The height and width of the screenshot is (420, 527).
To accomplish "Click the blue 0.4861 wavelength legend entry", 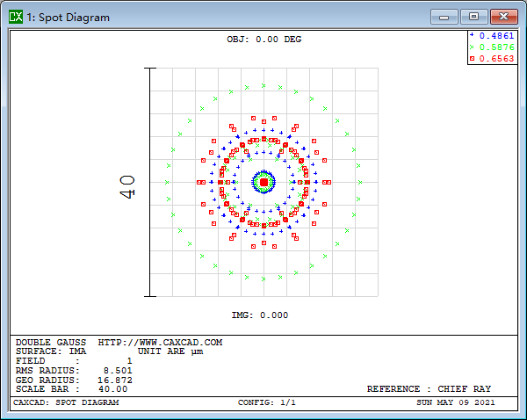I will tap(492, 36).
